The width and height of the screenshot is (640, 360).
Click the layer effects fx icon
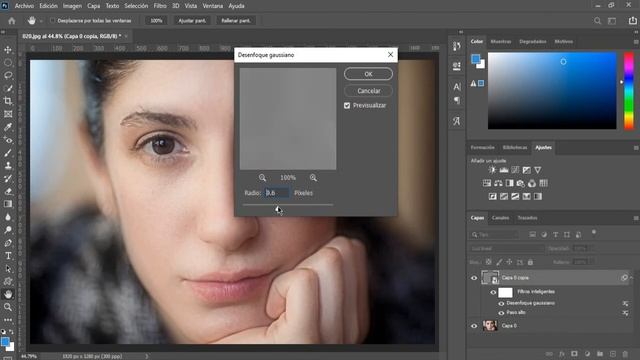point(562,354)
